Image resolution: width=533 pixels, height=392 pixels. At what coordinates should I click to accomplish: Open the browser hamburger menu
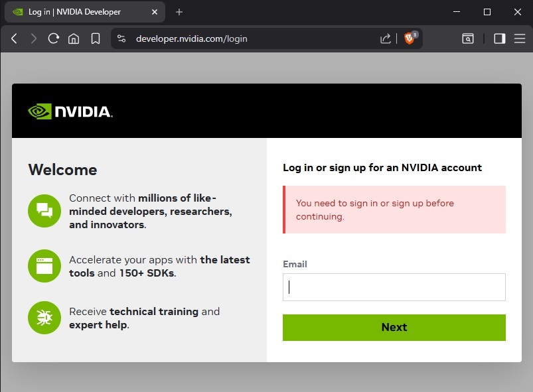pos(520,38)
